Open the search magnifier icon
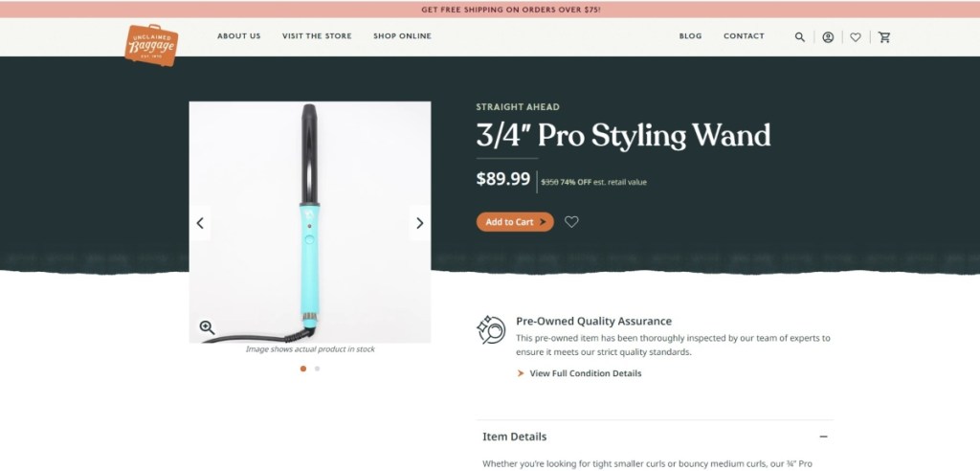Viewport: 980px width, 471px height. click(x=800, y=37)
